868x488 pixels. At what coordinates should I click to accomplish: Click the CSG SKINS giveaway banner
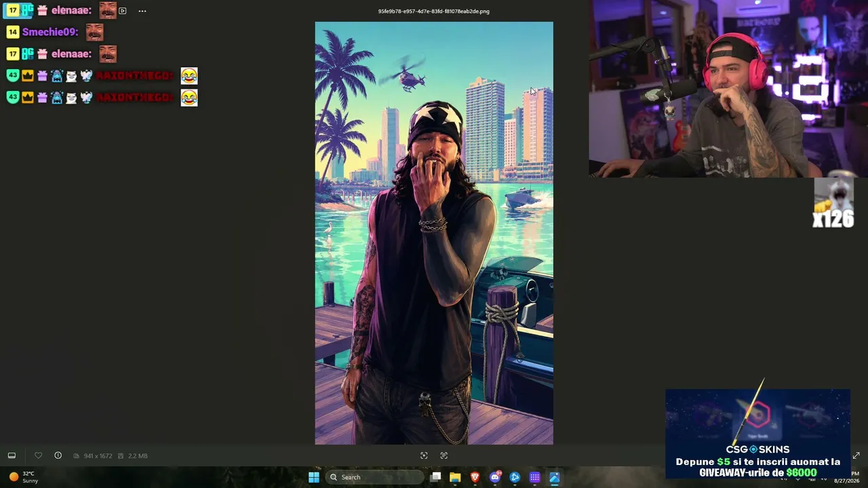(x=757, y=434)
